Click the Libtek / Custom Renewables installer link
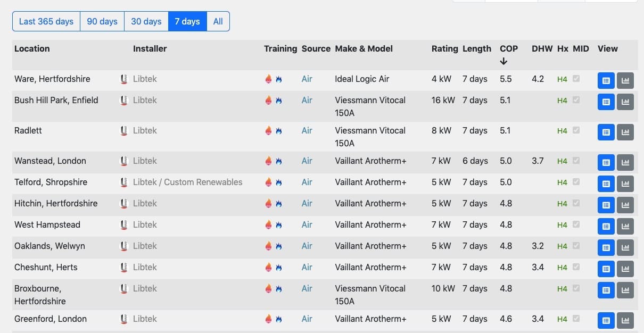This screenshot has width=644, height=333. [187, 182]
